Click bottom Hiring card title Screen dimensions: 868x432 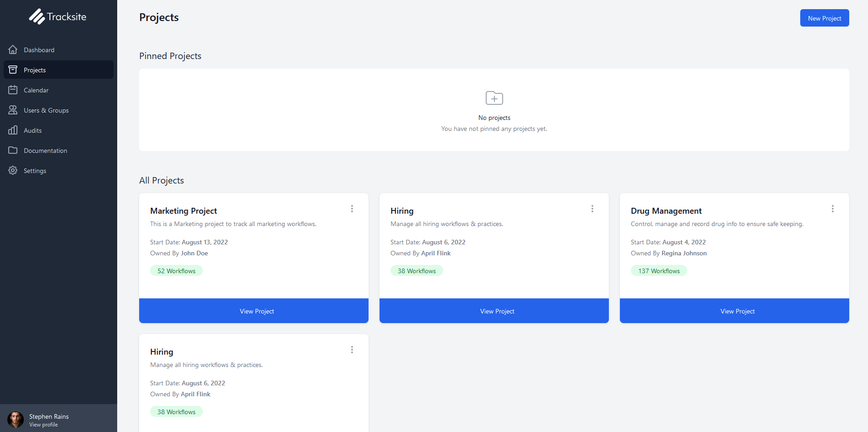tap(162, 351)
